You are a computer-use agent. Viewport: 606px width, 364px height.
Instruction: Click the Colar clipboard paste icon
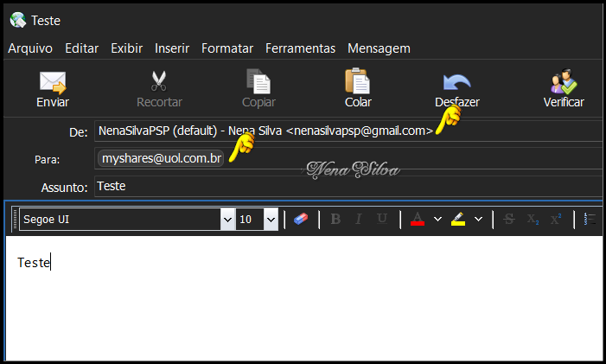tap(358, 82)
